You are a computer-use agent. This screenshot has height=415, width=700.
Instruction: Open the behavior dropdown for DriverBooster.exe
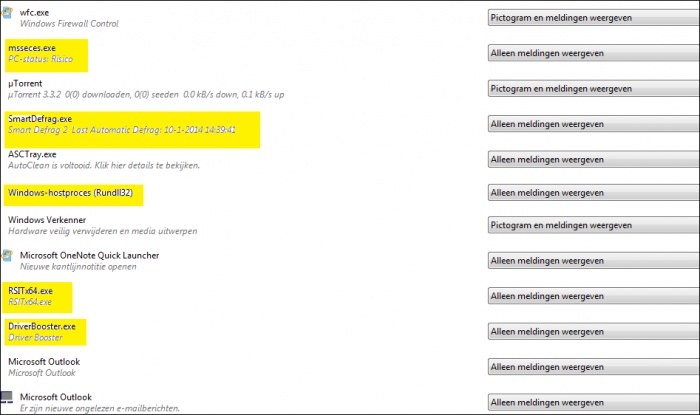click(594, 332)
